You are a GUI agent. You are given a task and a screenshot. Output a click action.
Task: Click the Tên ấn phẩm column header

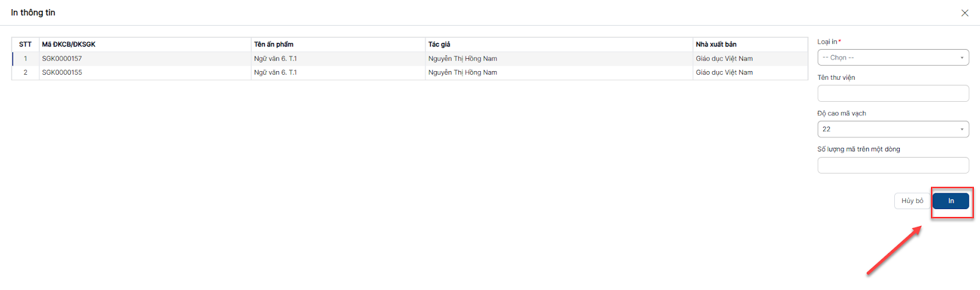[x=274, y=45]
